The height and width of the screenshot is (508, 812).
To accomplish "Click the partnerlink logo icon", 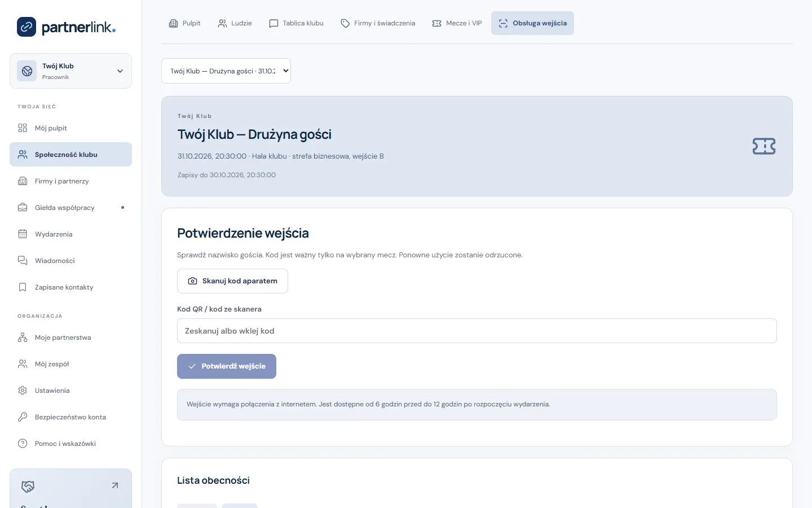I will (27, 27).
